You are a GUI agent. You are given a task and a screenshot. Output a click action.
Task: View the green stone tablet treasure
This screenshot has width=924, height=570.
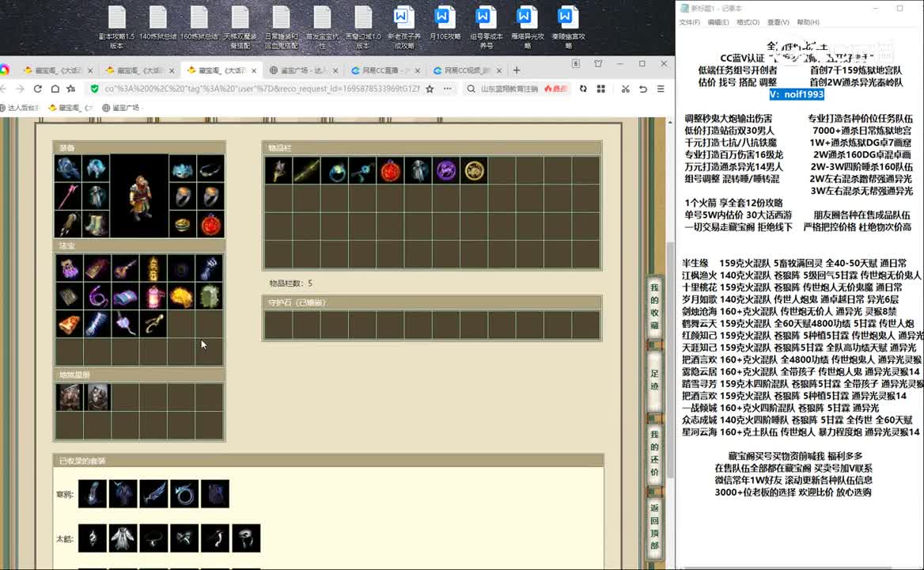[209, 296]
